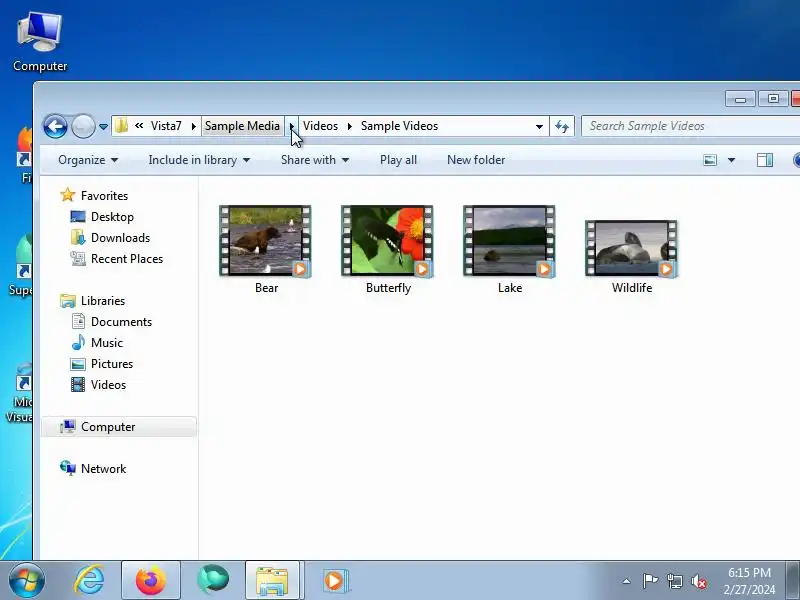Open the recent pages dropdown arrow
Image resolution: width=800 pixels, height=600 pixels.
(x=103, y=127)
